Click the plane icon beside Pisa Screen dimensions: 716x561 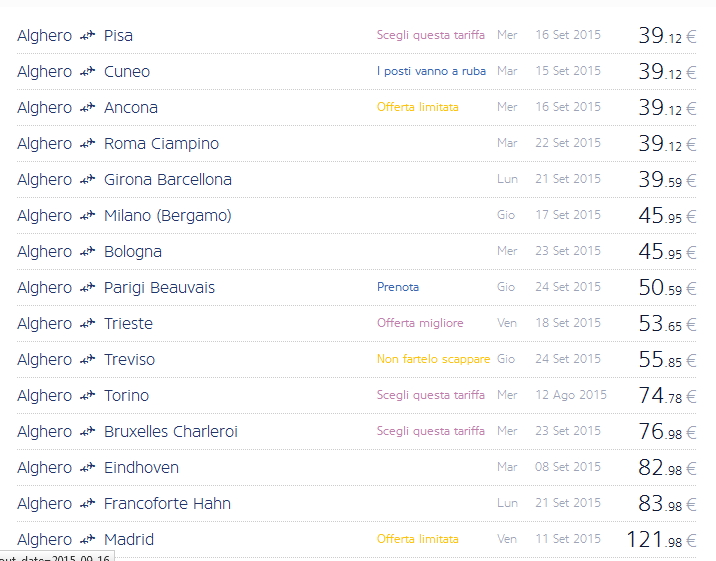click(87, 36)
